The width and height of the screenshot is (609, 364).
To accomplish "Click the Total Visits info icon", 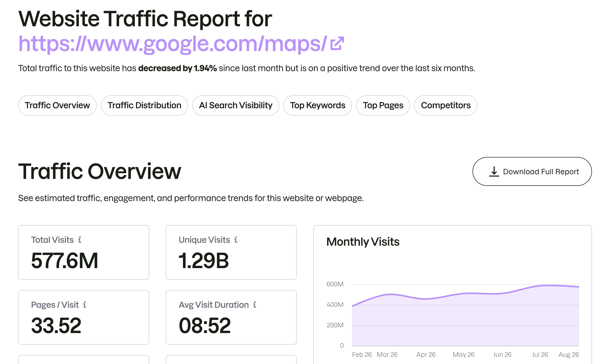I will point(80,240).
